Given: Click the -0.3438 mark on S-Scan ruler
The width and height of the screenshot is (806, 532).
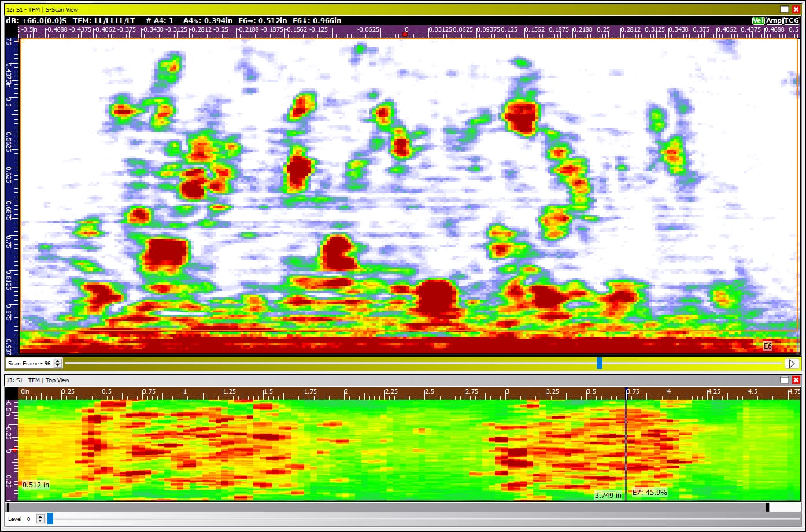Looking at the screenshot, I should (153, 29).
